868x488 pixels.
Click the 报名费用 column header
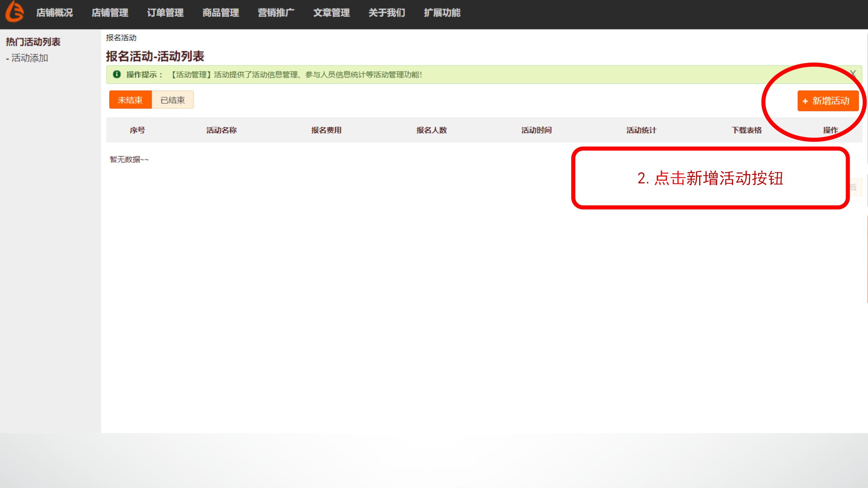(327, 130)
